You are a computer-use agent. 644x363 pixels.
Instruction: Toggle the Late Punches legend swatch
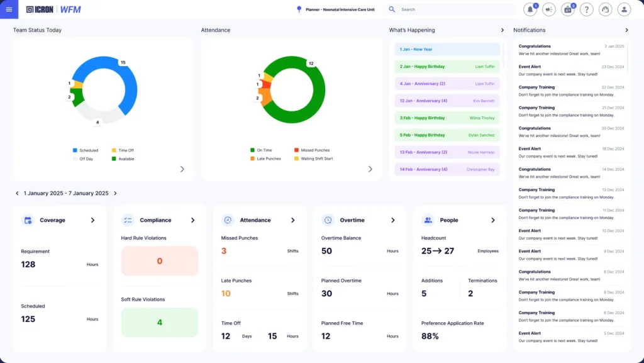click(x=252, y=159)
